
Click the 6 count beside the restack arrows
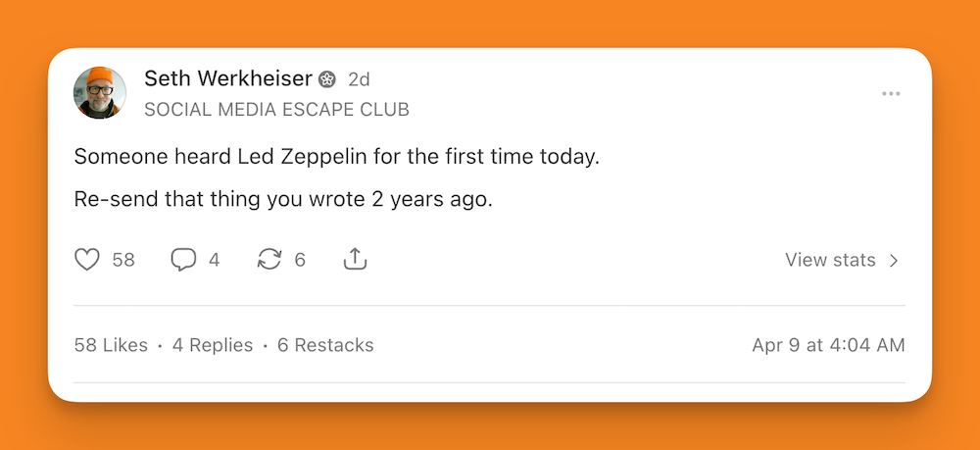pos(300,260)
